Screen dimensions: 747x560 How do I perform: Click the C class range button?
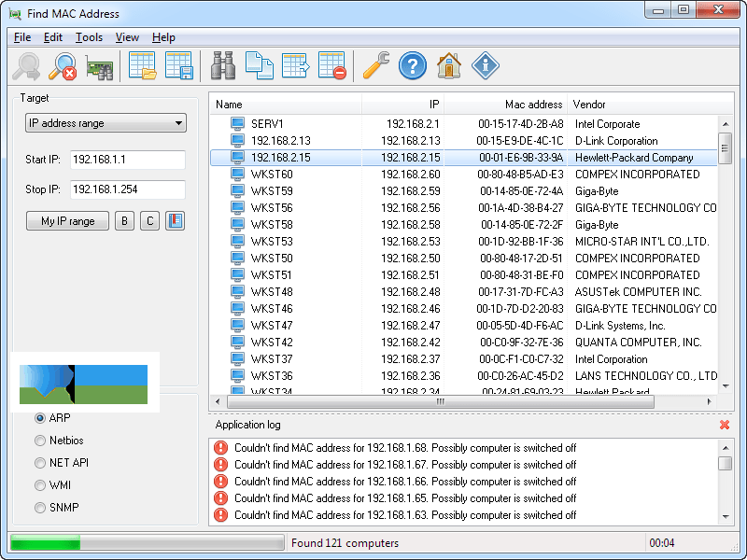tap(149, 221)
